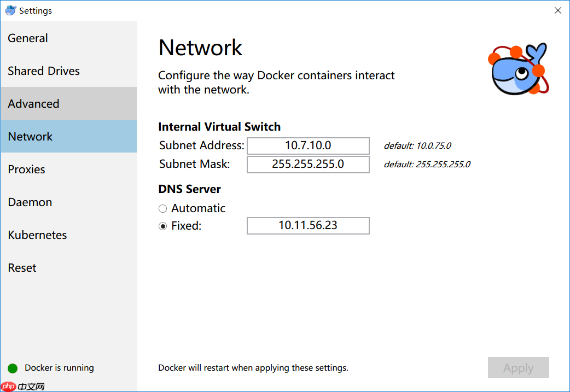570x392 pixels.
Task: Open the Kubernetes settings page
Action: coord(37,235)
